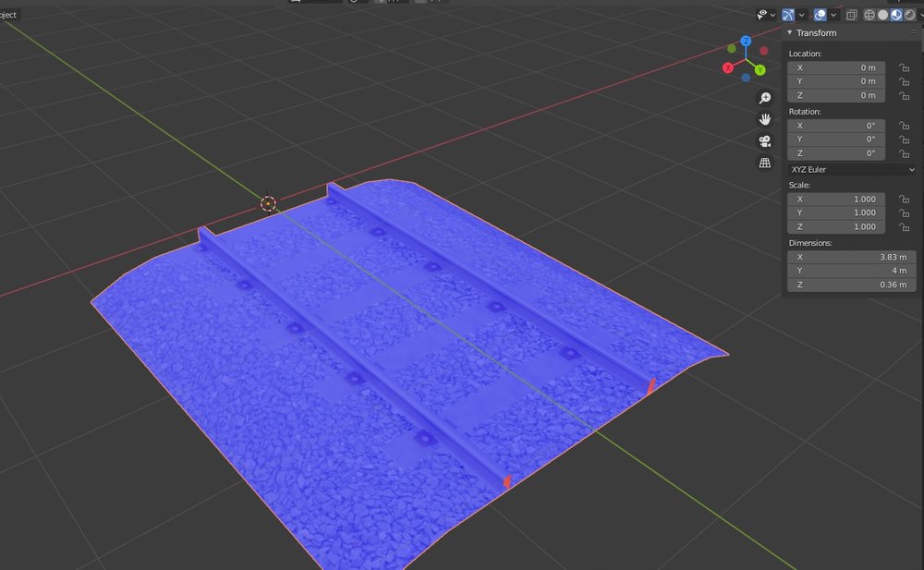
Task: Click the red X axis on gizmo
Action: pos(728,68)
